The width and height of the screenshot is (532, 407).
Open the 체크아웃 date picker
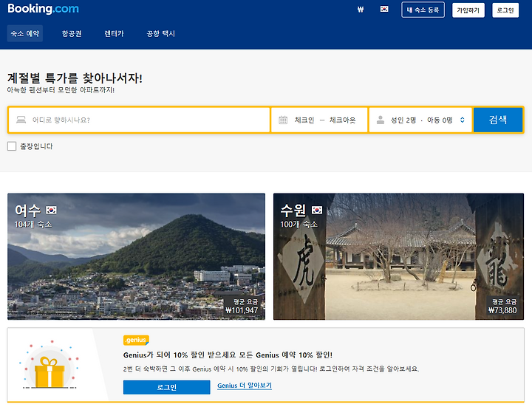point(342,120)
